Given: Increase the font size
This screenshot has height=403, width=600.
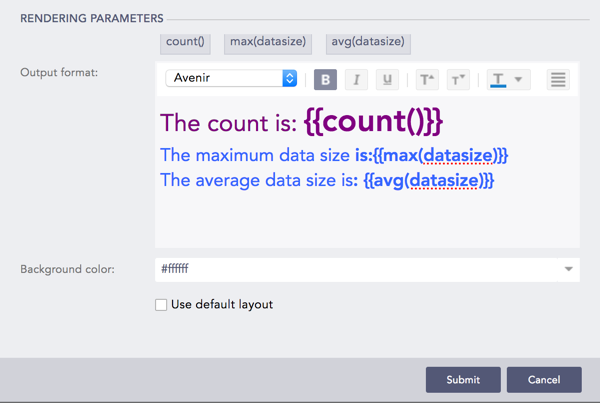Looking at the screenshot, I should coord(427,79).
